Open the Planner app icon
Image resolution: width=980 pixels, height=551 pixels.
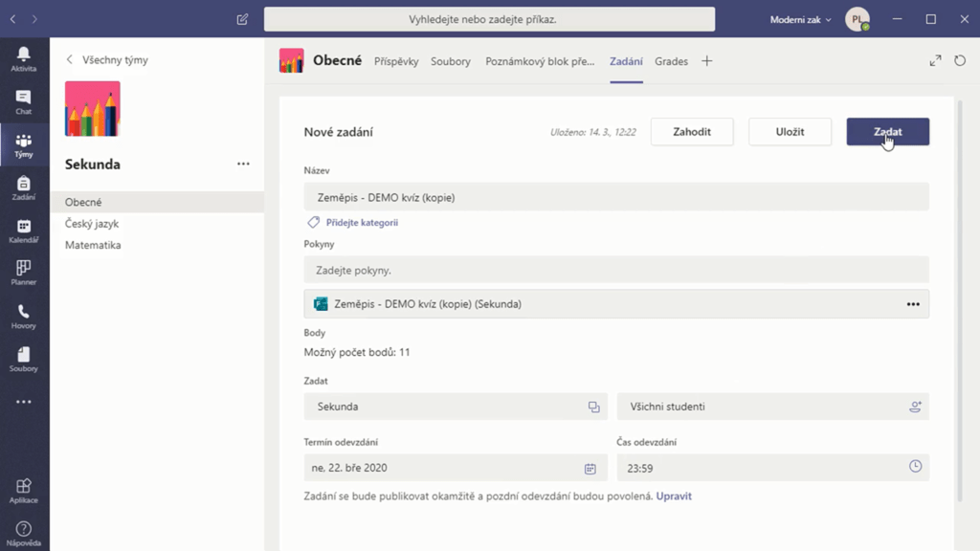click(x=24, y=273)
